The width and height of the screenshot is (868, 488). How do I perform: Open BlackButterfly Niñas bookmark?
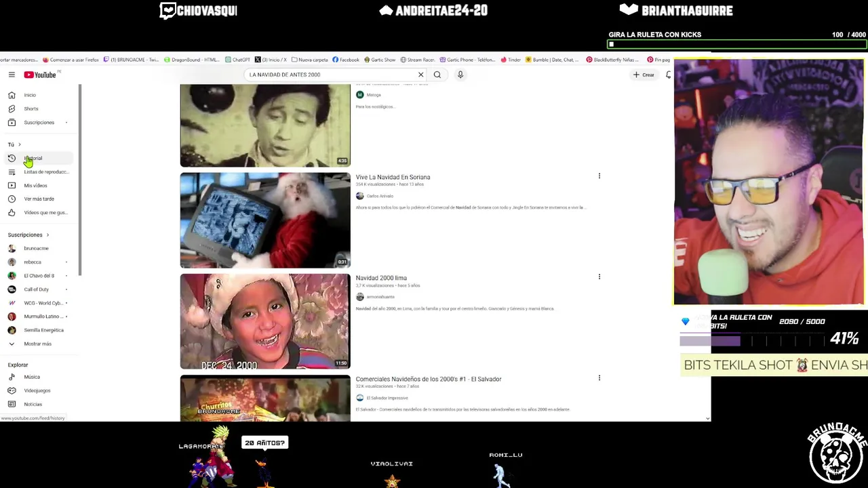[x=614, y=60]
